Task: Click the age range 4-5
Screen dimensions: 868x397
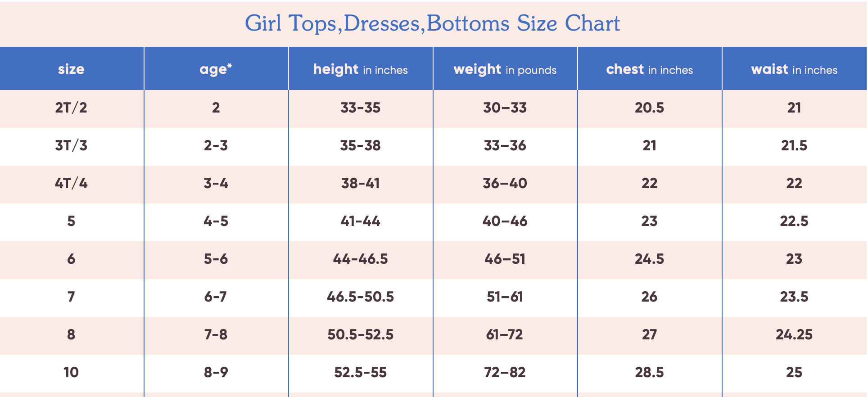Action: (x=216, y=221)
